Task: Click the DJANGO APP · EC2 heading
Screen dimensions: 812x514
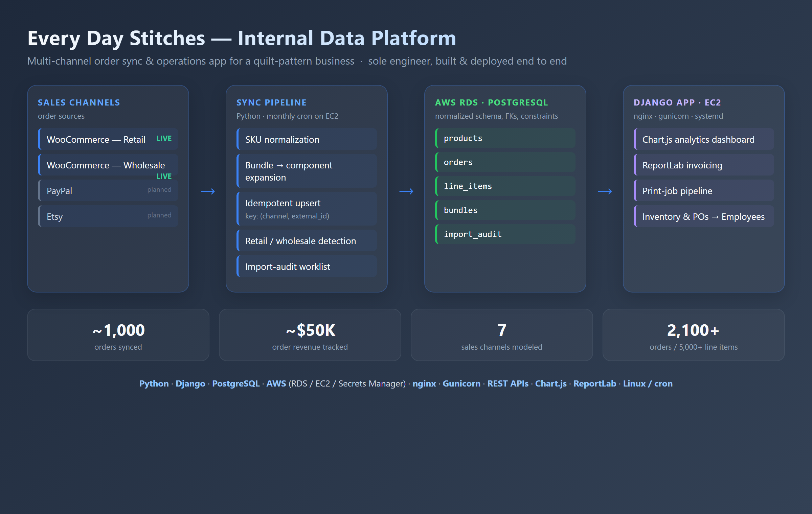Action: pos(677,102)
